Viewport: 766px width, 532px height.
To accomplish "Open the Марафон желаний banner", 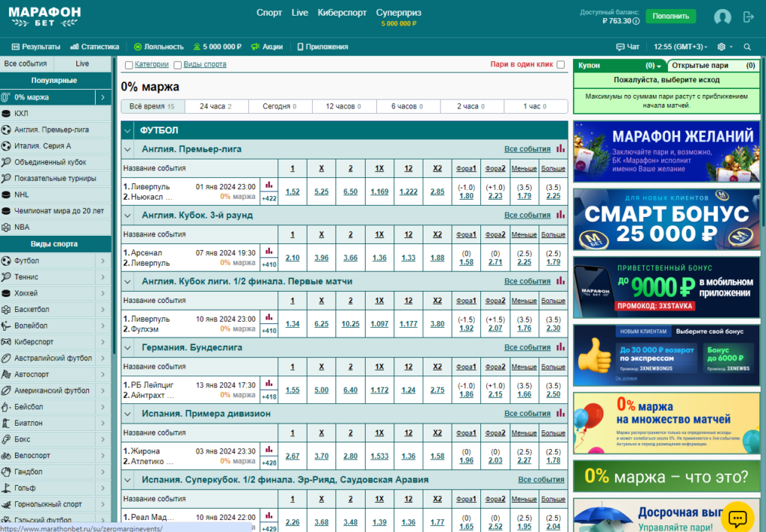I will click(x=667, y=152).
